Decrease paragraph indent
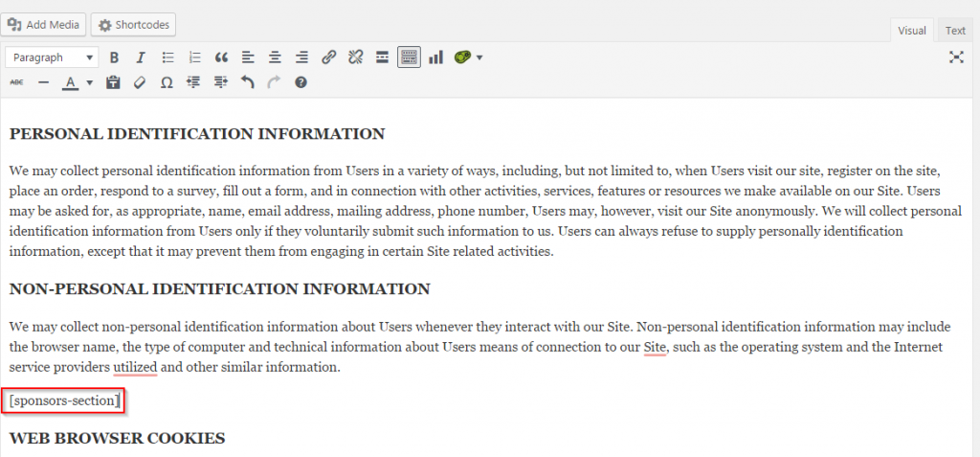980x457 pixels. point(193,82)
